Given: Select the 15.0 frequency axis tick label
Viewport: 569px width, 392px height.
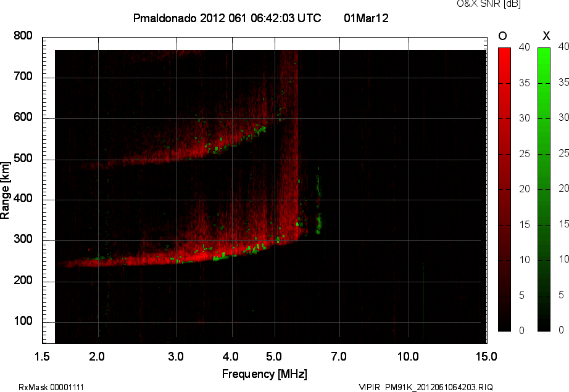Looking at the screenshot, I should coord(486,356).
